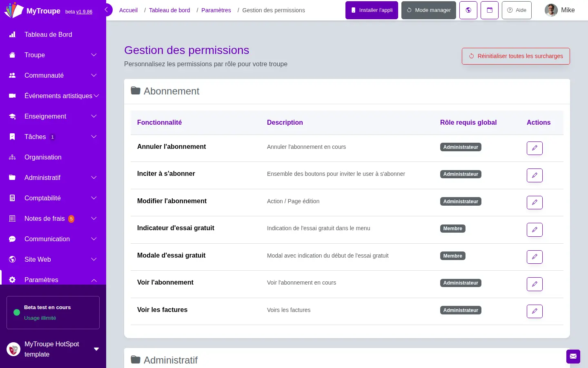
Task: Click the Beta test en cours status box
Action: pos(53,312)
